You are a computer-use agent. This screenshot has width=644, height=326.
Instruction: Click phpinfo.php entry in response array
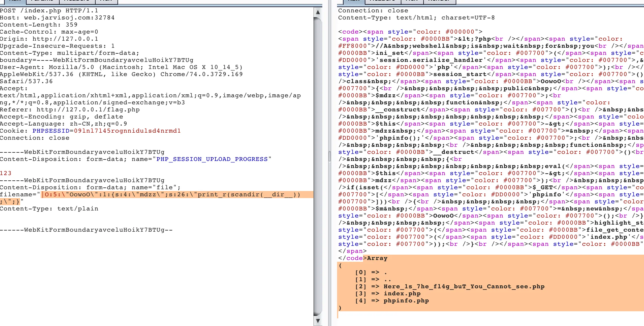pyautogui.click(x=406, y=301)
